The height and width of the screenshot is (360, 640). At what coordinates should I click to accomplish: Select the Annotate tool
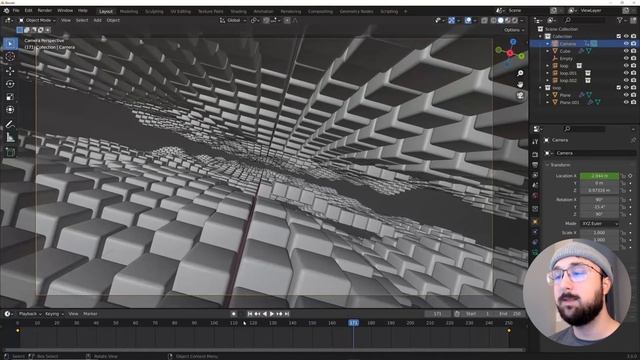(x=10, y=124)
